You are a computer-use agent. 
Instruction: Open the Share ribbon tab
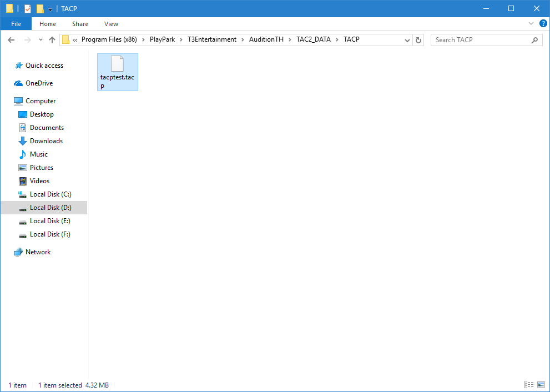pyautogui.click(x=80, y=24)
